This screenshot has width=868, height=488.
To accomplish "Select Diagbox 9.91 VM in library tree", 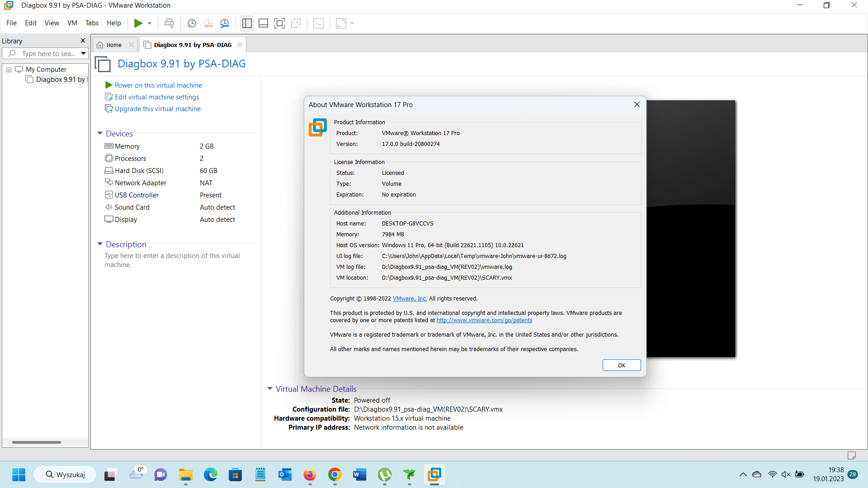I will click(60, 80).
